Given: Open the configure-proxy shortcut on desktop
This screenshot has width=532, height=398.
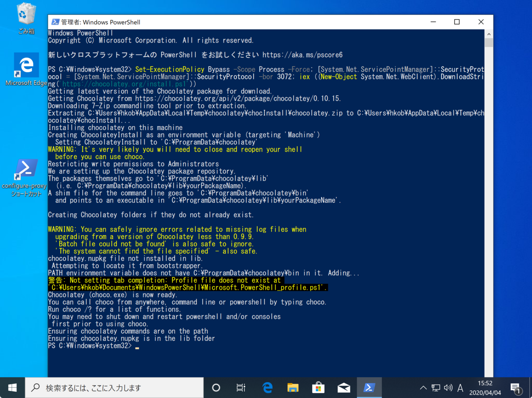Looking at the screenshot, I should point(26,178).
